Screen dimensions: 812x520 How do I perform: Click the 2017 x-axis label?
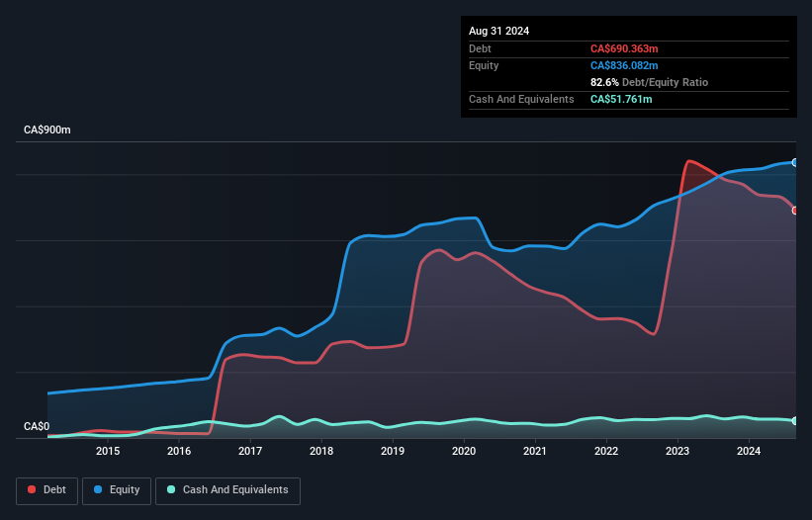(x=250, y=451)
